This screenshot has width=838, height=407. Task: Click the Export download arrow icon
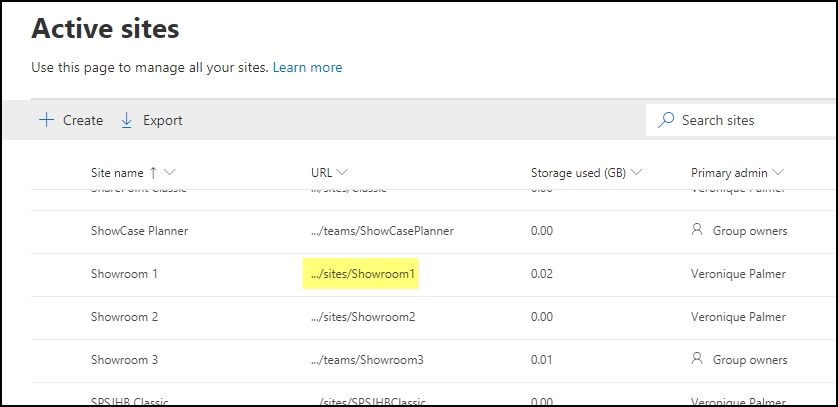point(127,120)
